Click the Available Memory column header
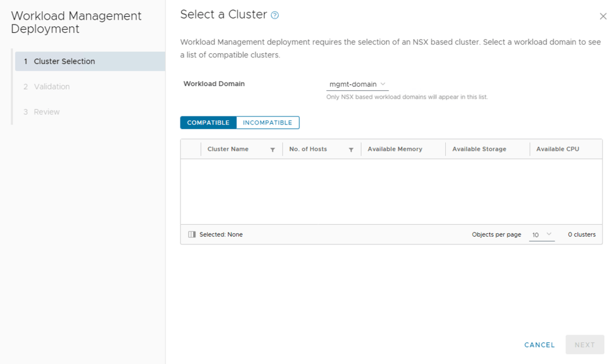 394,149
